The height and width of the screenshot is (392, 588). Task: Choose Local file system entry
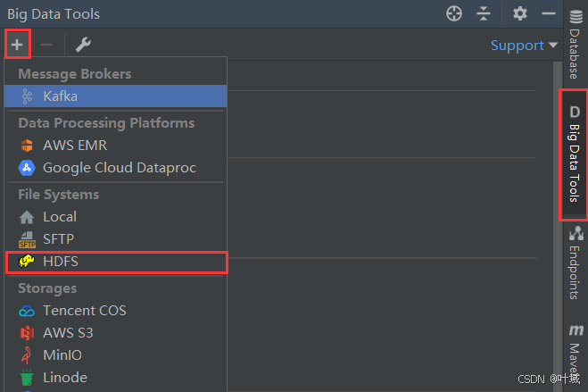[x=59, y=216]
